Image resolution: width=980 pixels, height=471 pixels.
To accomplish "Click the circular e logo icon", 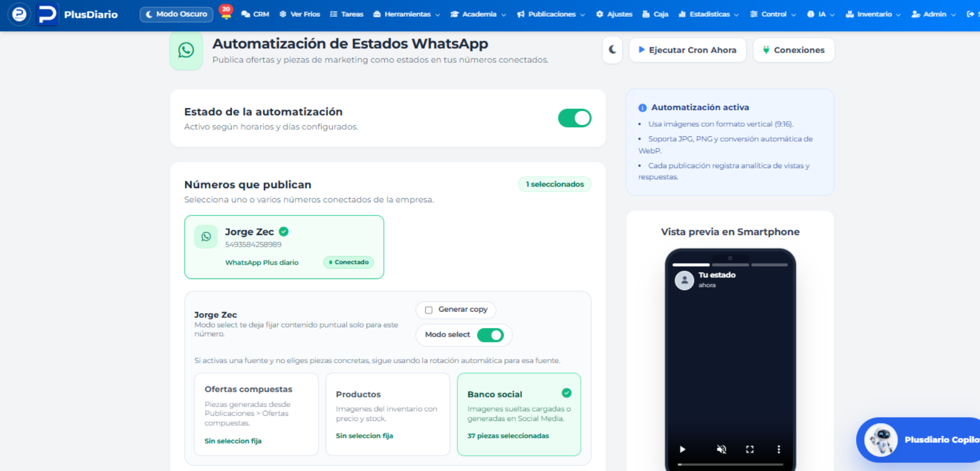I will tap(19, 14).
